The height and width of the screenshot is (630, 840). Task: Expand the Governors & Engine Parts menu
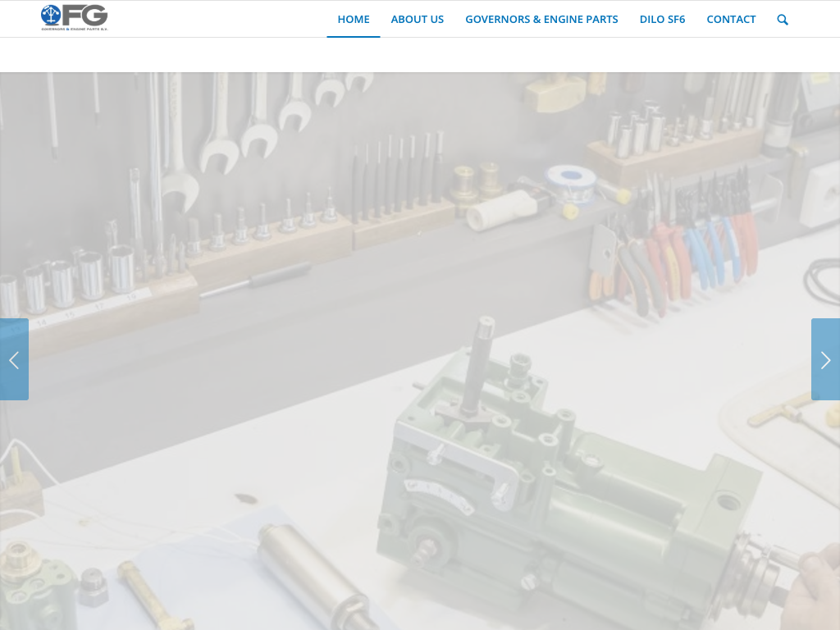click(541, 20)
